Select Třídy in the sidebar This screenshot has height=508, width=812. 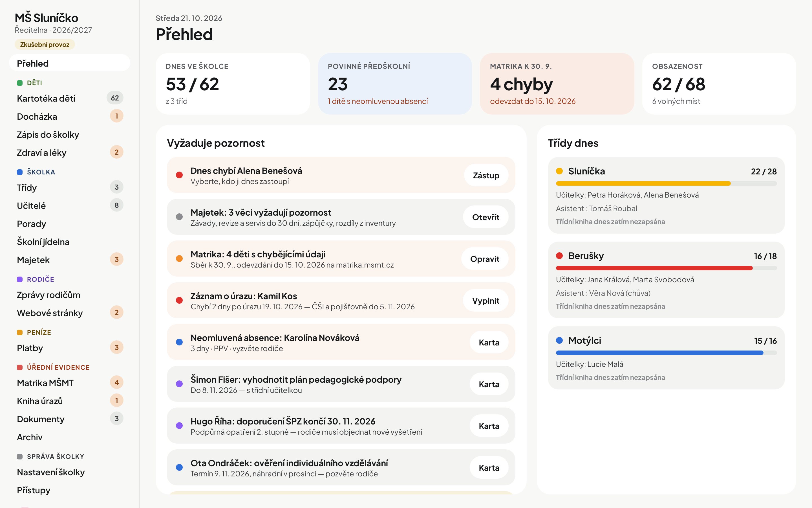pyautogui.click(x=69, y=187)
